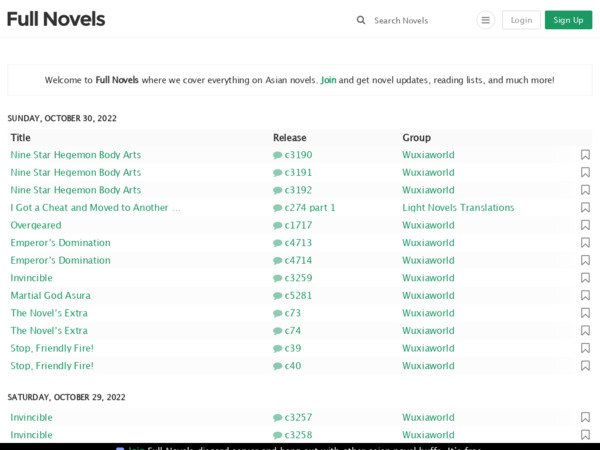The width and height of the screenshot is (600, 450).
Task: Click the Release column header
Action: [x=290, y=137]
